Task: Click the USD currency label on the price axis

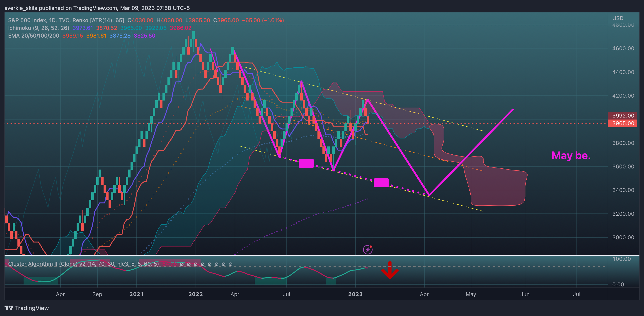Action: pyautogui.click(x=618, y=18)
